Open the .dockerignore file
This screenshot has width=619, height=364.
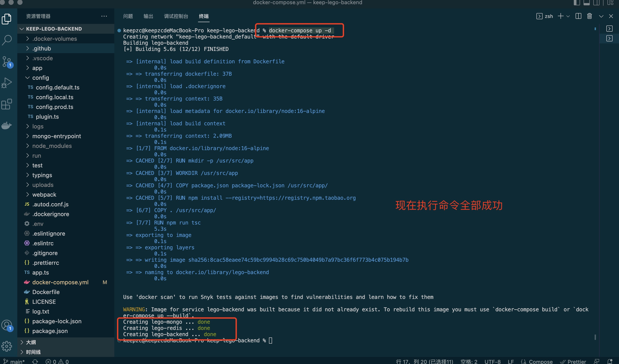click(66, 214)
